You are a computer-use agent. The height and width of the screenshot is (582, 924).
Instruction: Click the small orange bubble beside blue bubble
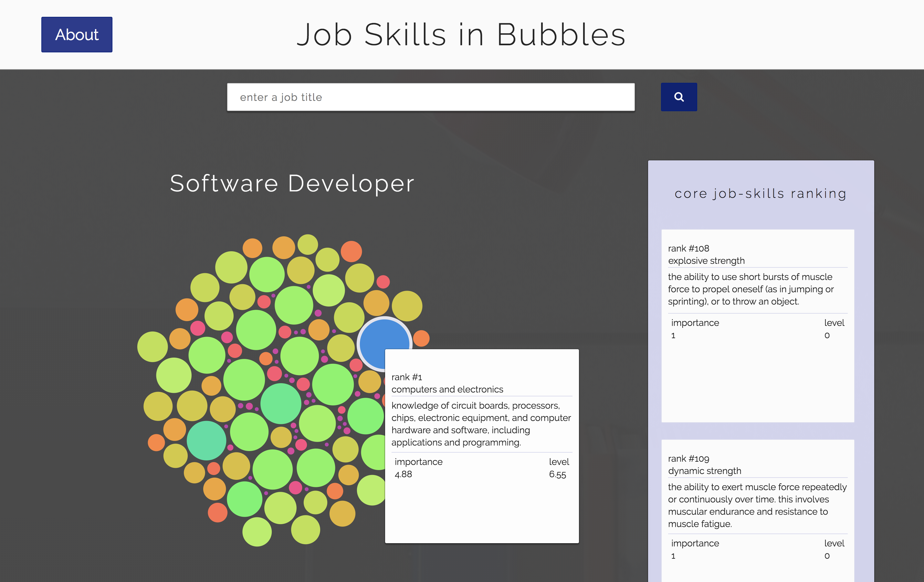click(421, 338)
